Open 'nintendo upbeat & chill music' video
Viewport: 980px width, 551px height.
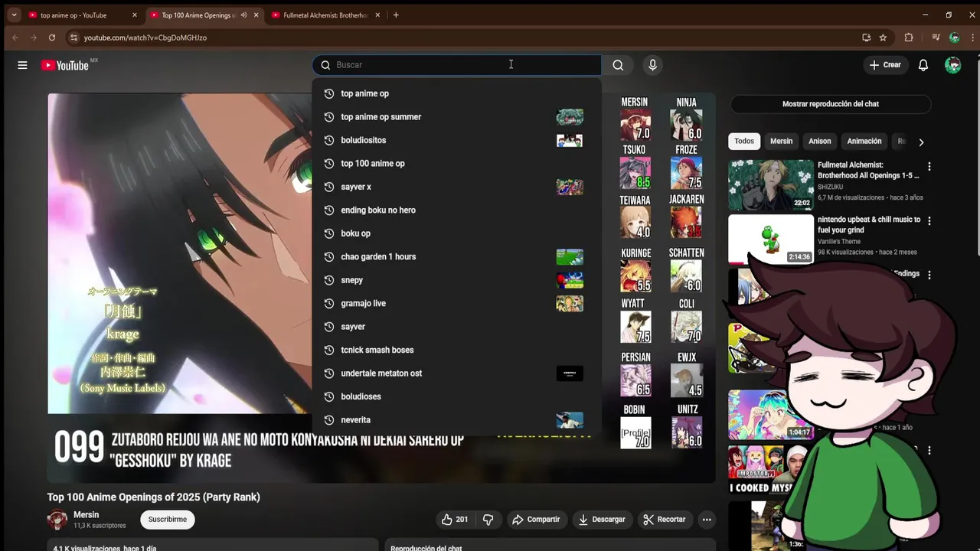(x=869, y=224)
